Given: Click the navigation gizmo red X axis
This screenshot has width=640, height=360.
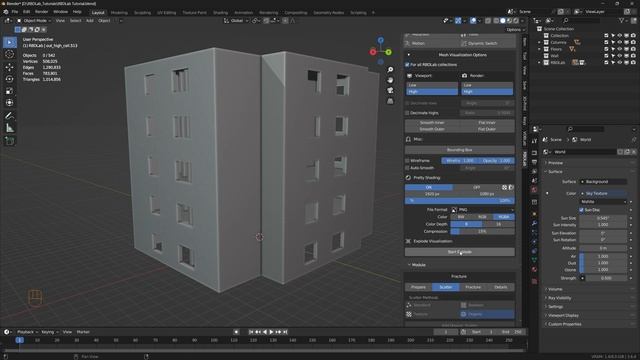Looking at the screenshot, I should [373, 52].
